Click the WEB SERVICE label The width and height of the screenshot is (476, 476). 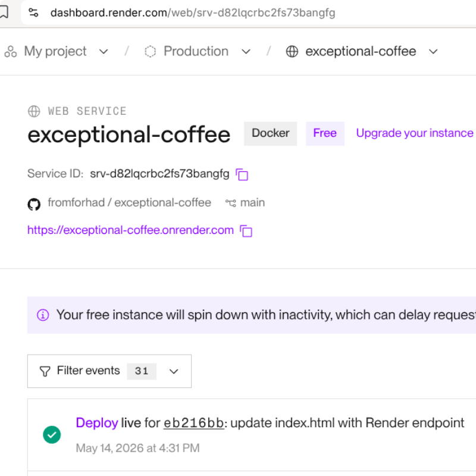click(x=87, y=111)
